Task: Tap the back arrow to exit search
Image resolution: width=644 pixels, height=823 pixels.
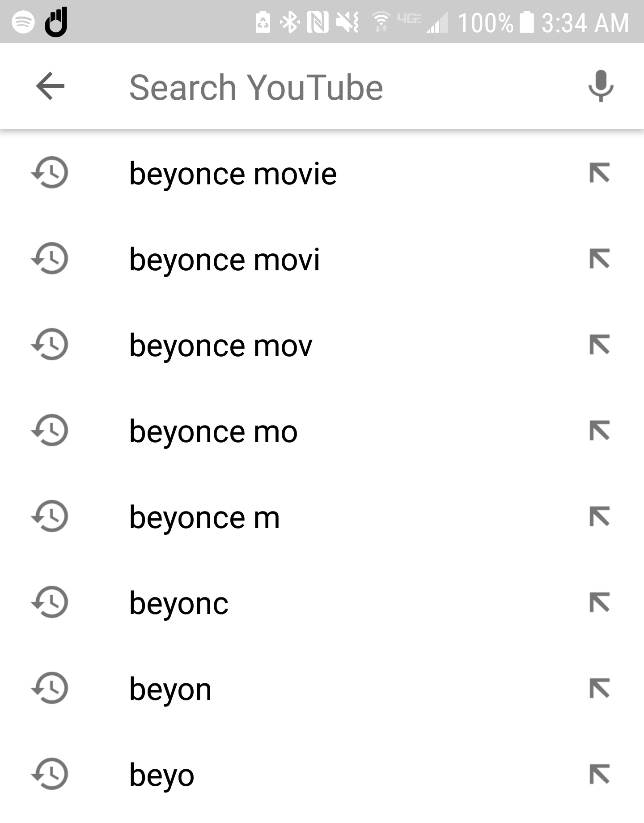Action: coord(51,87)
